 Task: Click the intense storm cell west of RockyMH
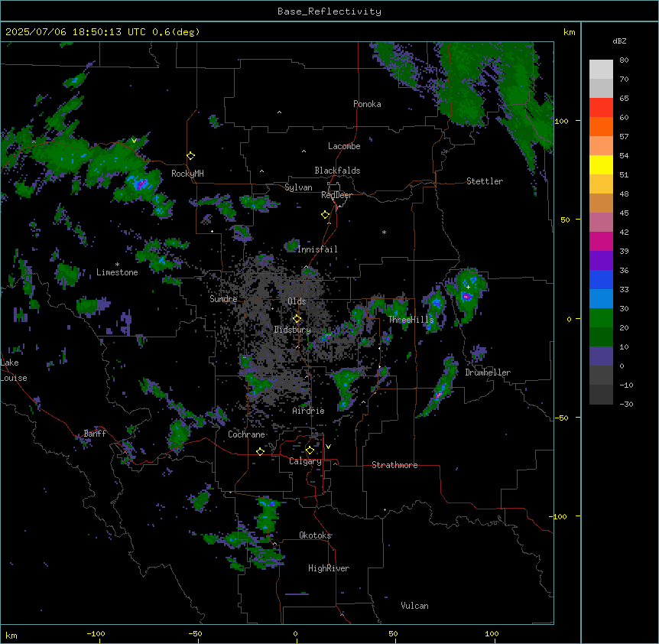point(140,184)
